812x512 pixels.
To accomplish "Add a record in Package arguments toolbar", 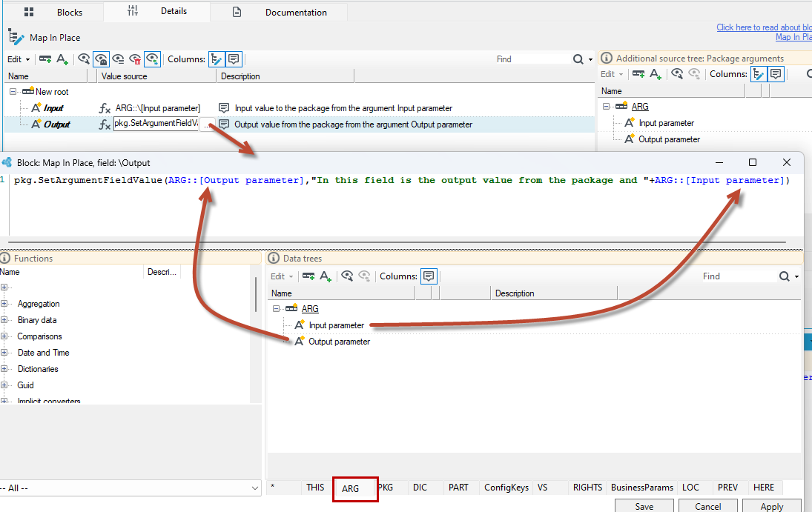I will point(638,74).
